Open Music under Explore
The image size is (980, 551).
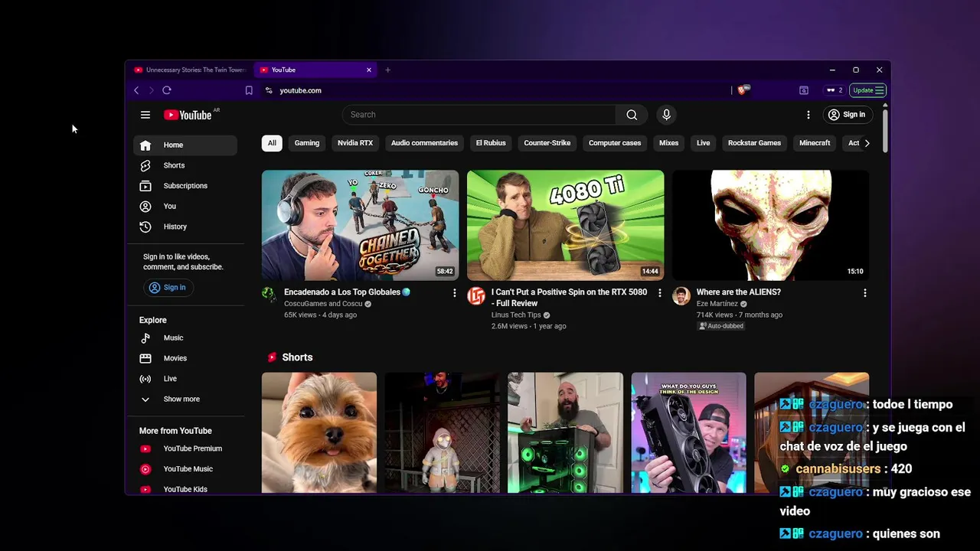click(x=185, y=338)
